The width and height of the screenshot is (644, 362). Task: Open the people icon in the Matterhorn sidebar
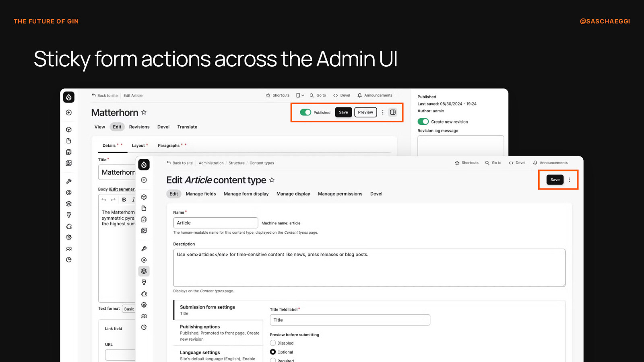[x=69, y=249]
